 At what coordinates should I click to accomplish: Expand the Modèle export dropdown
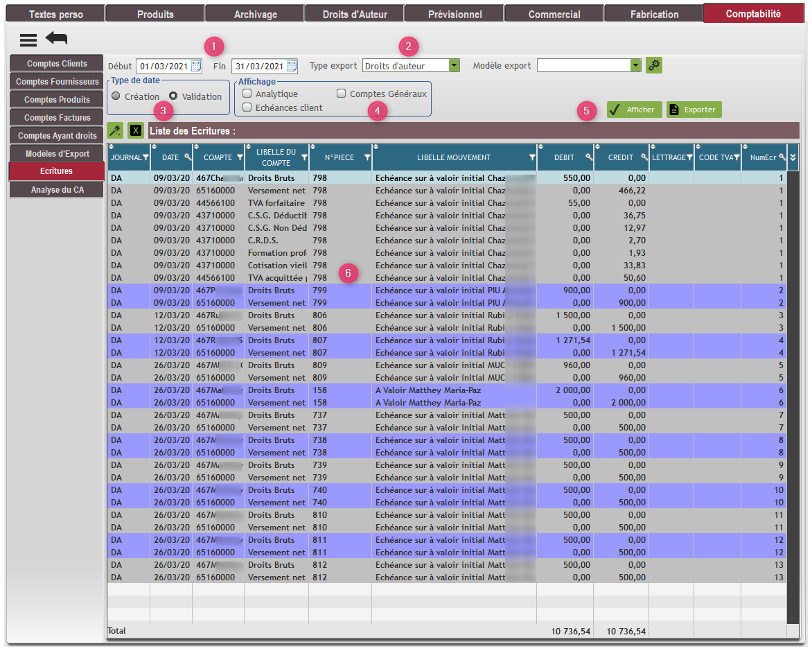[x=635, y=65]
